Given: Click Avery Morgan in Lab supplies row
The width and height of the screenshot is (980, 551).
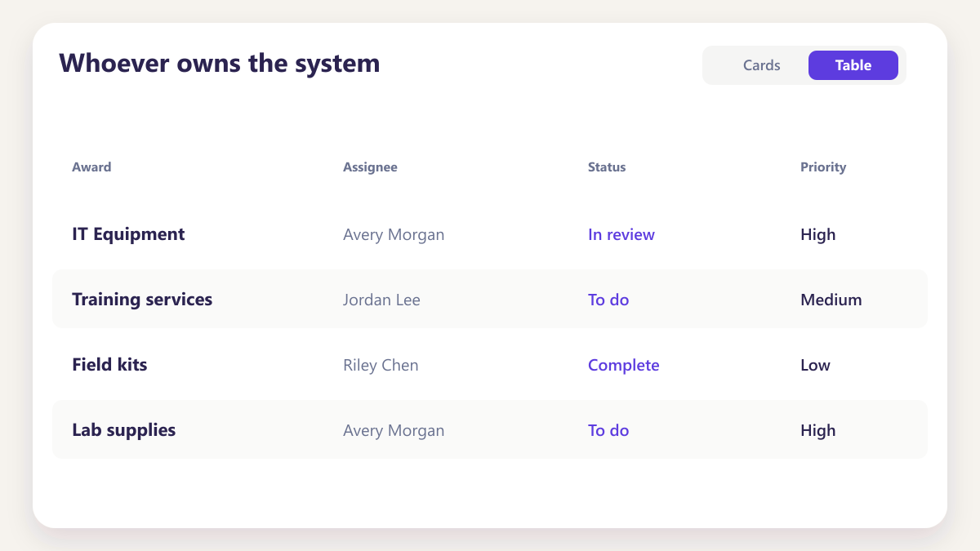Looking at the screenshot, I should coord(394,431).
